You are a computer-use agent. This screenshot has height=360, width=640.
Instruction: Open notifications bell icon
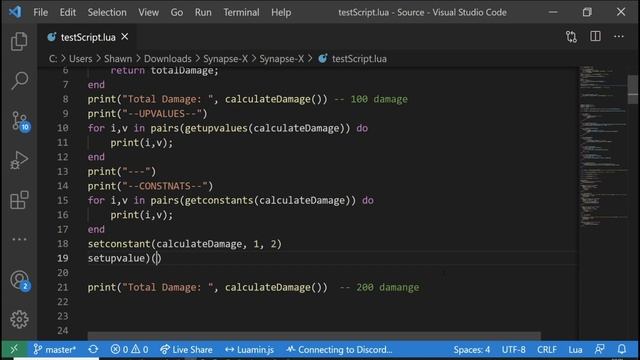tap(622, 349)
